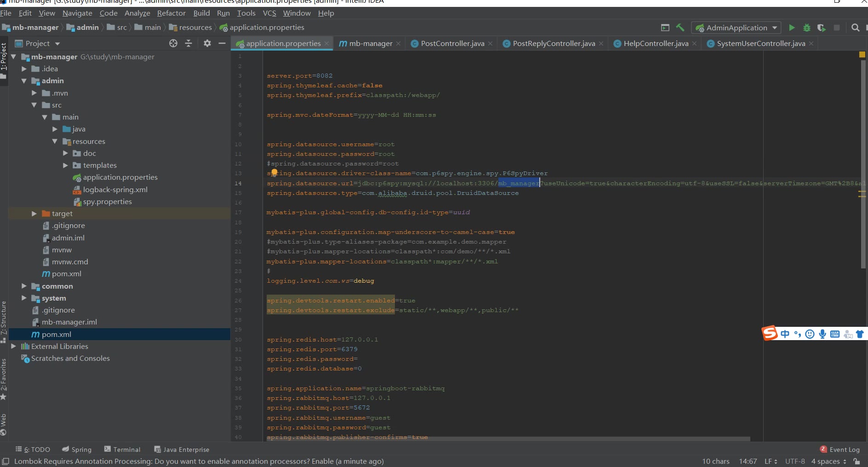Open Project panel settings gear
Image resolution: width=868 pixels, height=467 pixels.
207,43
